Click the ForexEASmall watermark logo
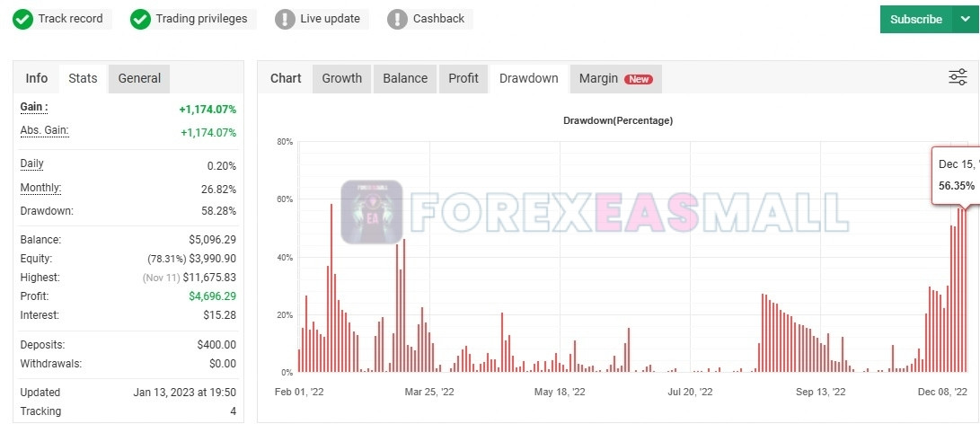 (x=371, y=212)
